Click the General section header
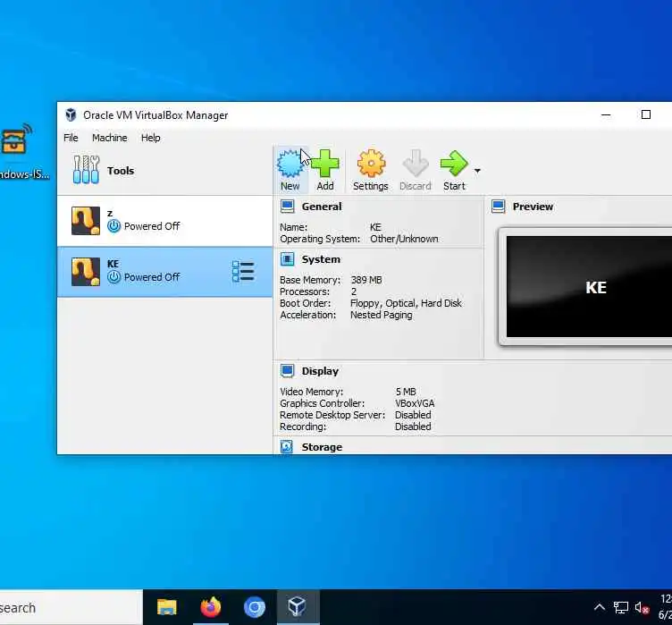The height and width of the screenshot is (625, 672). (322, 207)
